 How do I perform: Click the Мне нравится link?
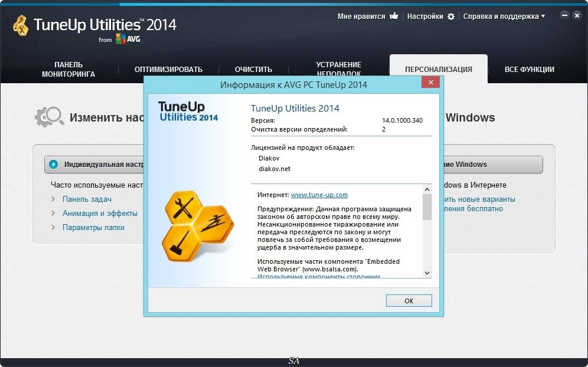[361, 16]
